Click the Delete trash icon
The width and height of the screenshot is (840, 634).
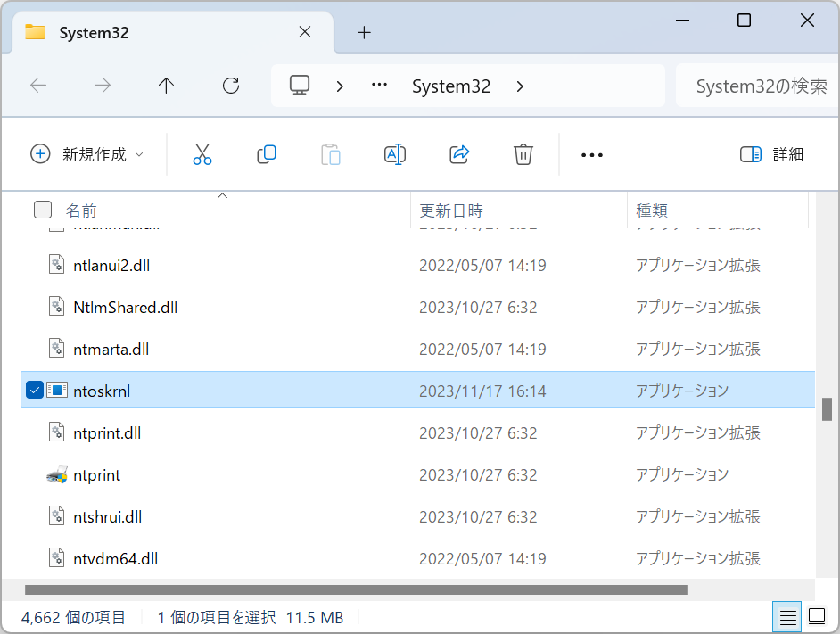tap(523, 153)
